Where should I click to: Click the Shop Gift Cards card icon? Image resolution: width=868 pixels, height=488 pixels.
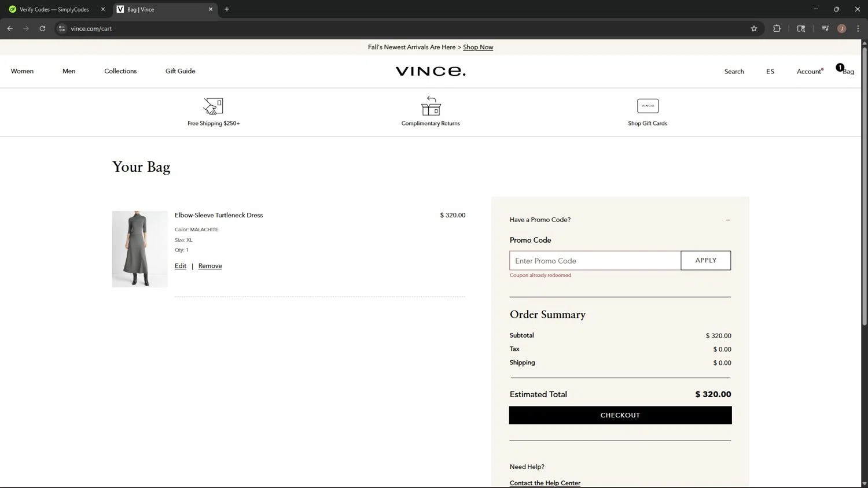tap(648, 106)
